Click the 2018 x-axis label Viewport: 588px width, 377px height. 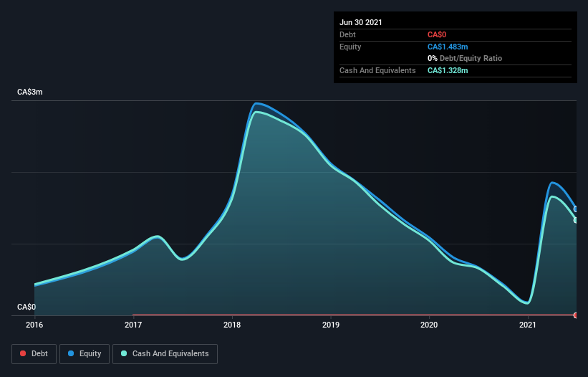pyautogui.click(x=232, y=325)
